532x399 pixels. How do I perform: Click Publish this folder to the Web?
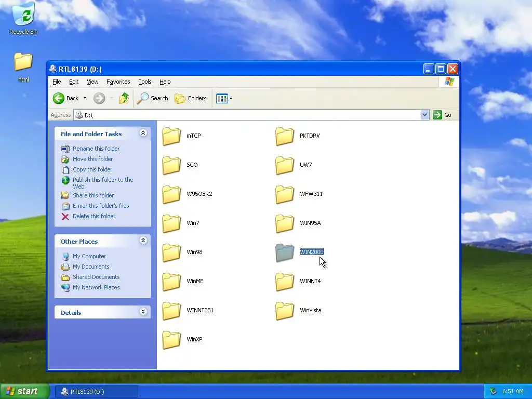tap(103, 183)
